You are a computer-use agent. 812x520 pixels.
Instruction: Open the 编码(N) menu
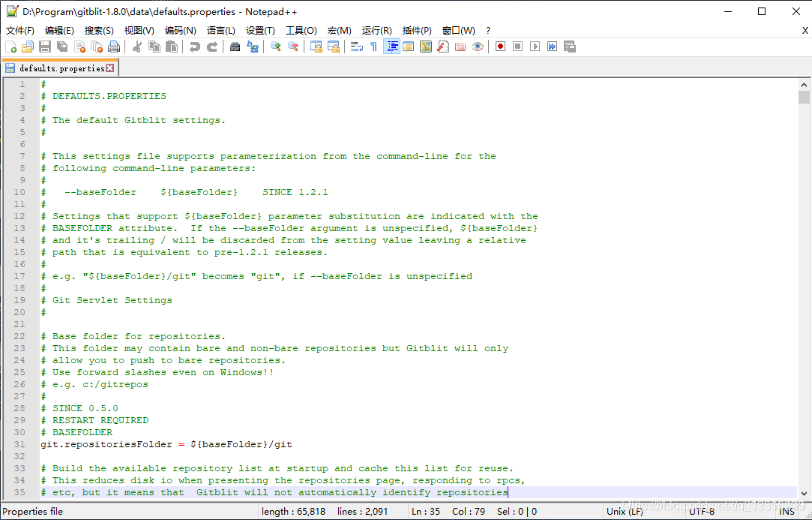180,31
